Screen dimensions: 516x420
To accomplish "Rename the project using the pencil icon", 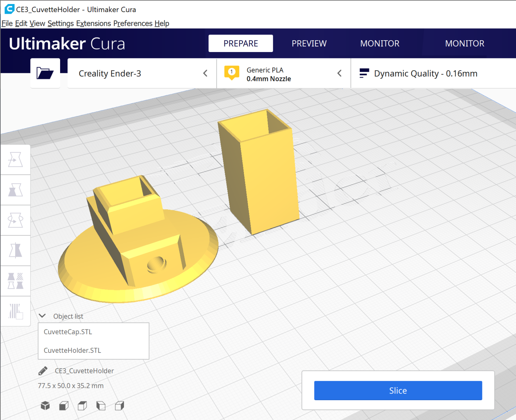I will [42, 371].
